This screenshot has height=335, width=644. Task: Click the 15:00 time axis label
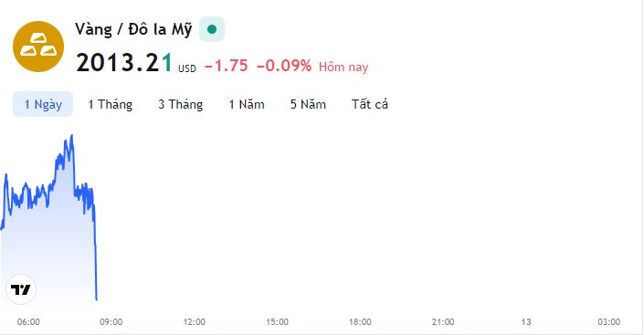(x=277, y=322)
